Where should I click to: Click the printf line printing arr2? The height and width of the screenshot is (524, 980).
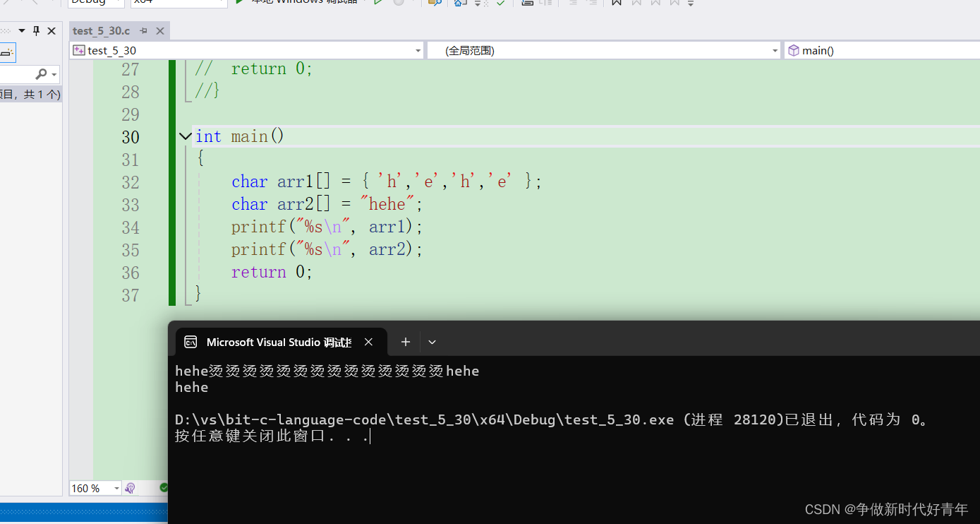[x=327, y=249]
